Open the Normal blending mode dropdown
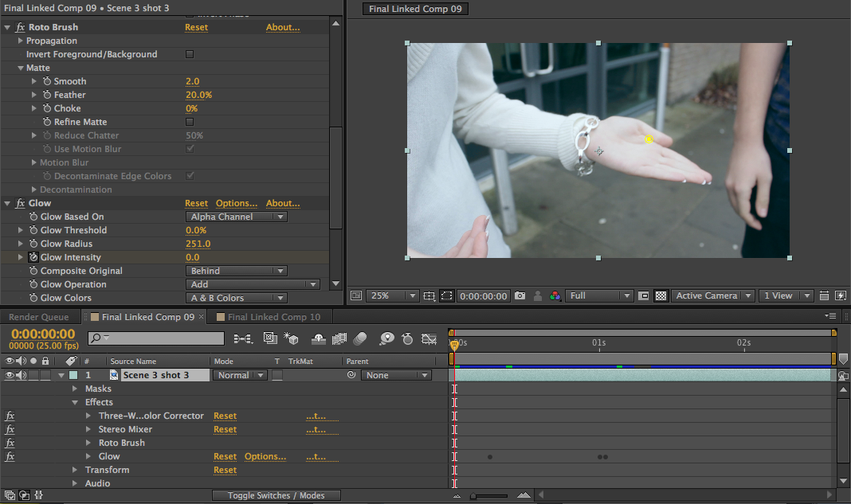851x504 pixels. pyautogui.click(x=240, y=374)
